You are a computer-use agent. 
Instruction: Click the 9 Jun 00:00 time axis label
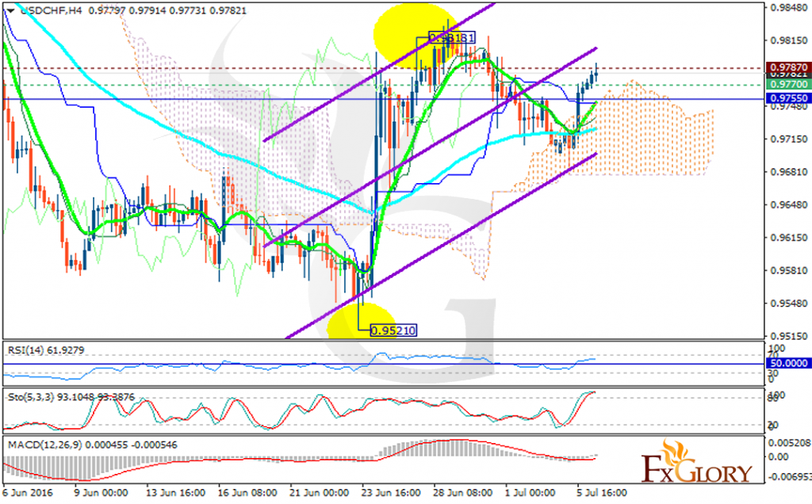point(101,493)
